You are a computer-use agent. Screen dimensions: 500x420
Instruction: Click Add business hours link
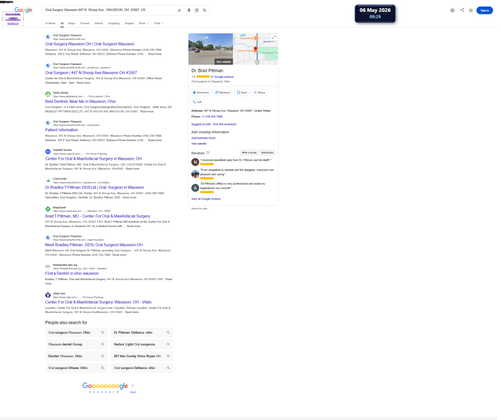203,138
